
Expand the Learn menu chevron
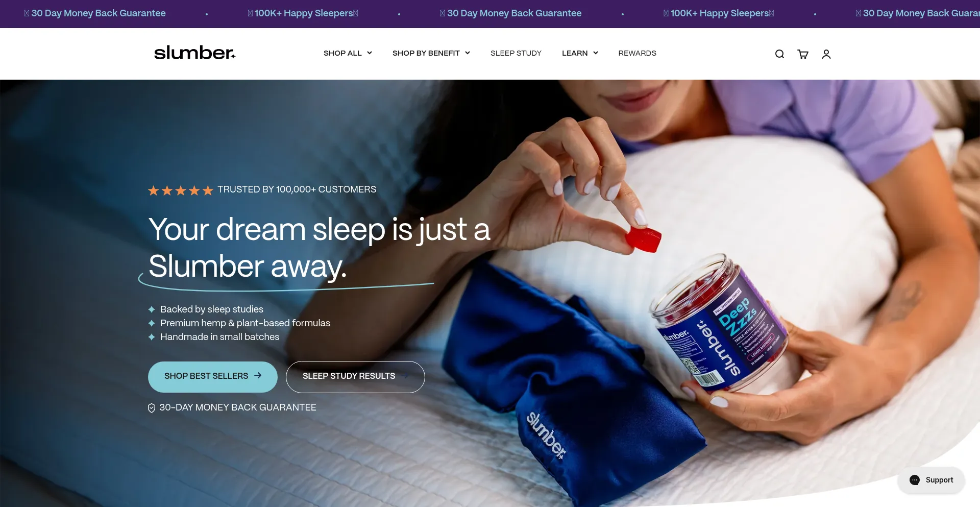[596, 53]
